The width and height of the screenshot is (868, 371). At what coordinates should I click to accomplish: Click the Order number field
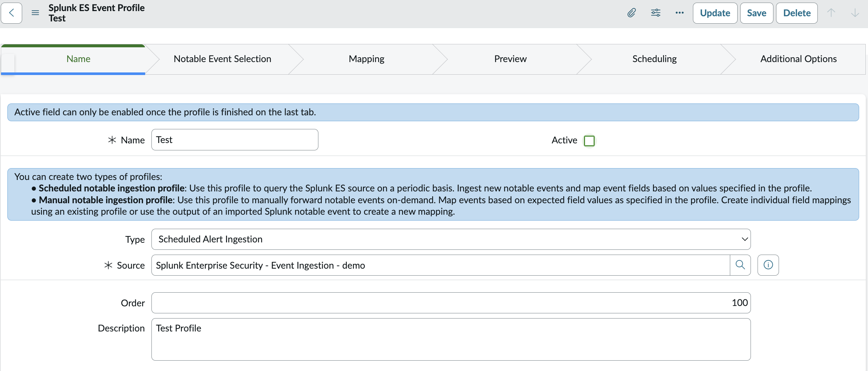[x=451, y=303]
